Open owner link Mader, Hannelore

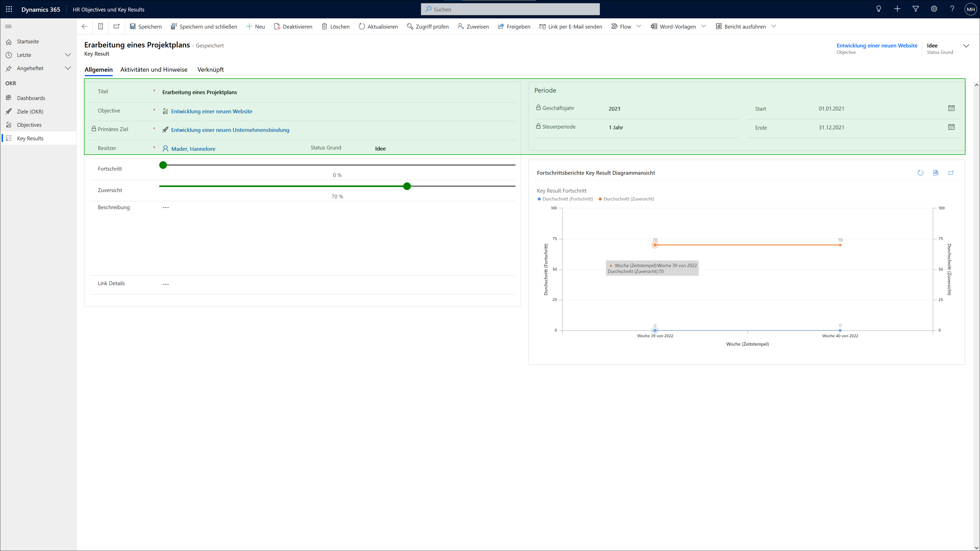point(193,149)
